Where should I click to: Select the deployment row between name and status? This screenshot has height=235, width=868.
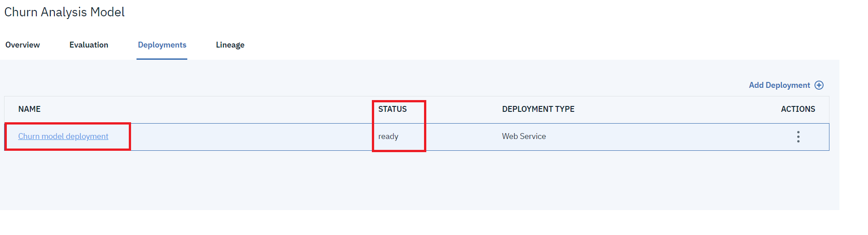249,137
